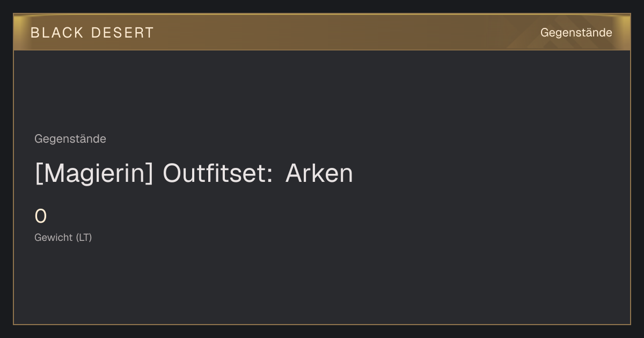Screen dimensions: 644x338
Task: Click the gold bottom border of the card
Action: tap(322, 324)
